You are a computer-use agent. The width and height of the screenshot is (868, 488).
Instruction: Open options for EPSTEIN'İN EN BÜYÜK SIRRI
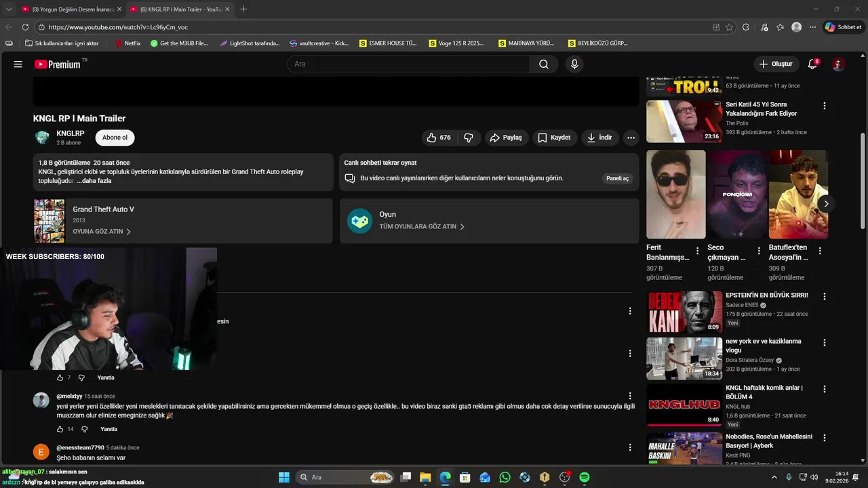(825, 296)
